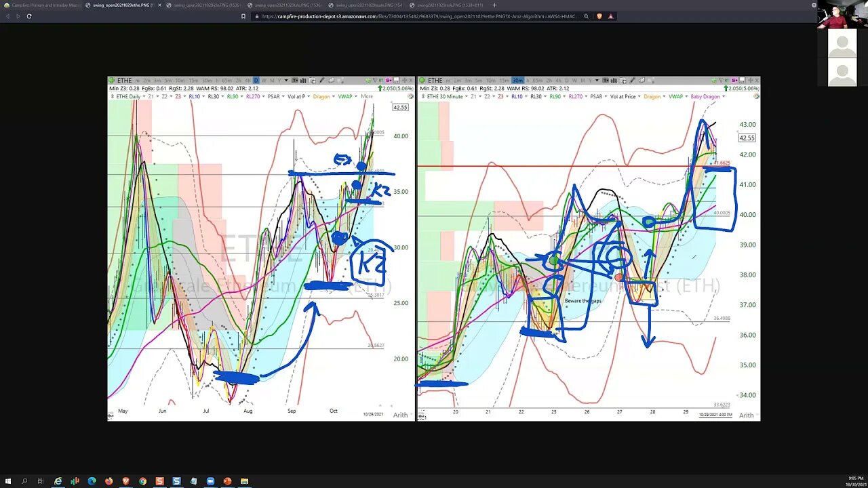This screenshot has width=868, height=488.
Task: Switch to swing_open20211029mrk.PNG tab
Action: pyautogui.click(x=448, y=5)
